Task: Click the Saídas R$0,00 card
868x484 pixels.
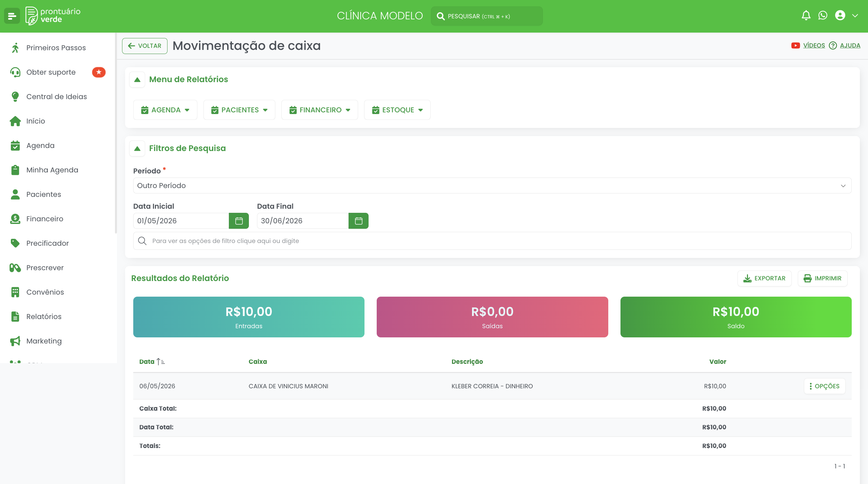Action: [x=492, y=317]
